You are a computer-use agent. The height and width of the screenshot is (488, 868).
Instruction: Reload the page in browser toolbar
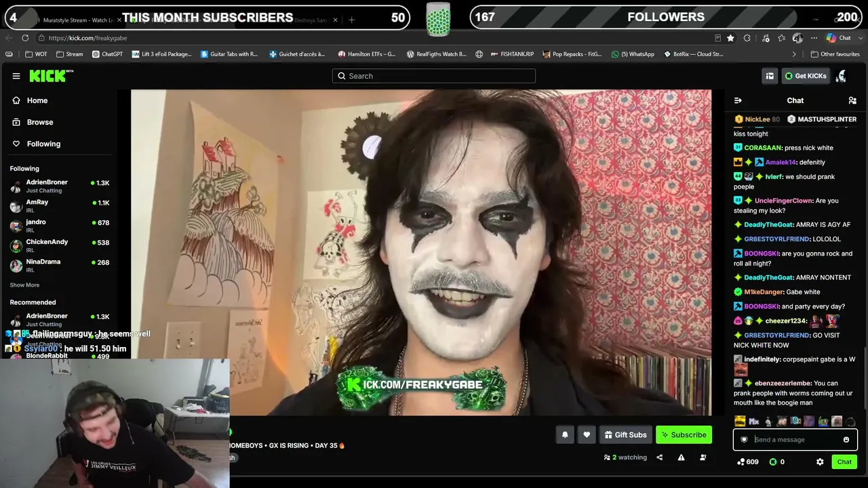tap(25, 38)
